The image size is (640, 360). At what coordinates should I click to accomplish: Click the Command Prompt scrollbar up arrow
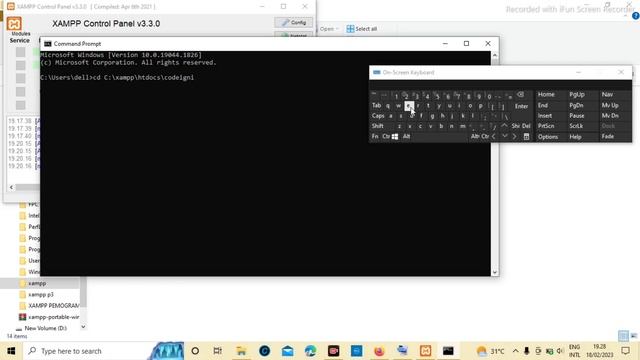coord(495,55)
